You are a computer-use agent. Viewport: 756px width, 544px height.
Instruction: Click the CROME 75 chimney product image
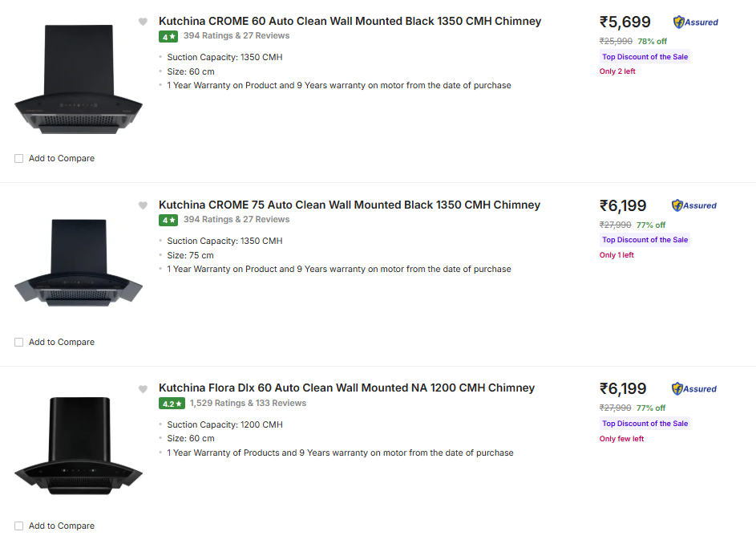pos(78,263)
